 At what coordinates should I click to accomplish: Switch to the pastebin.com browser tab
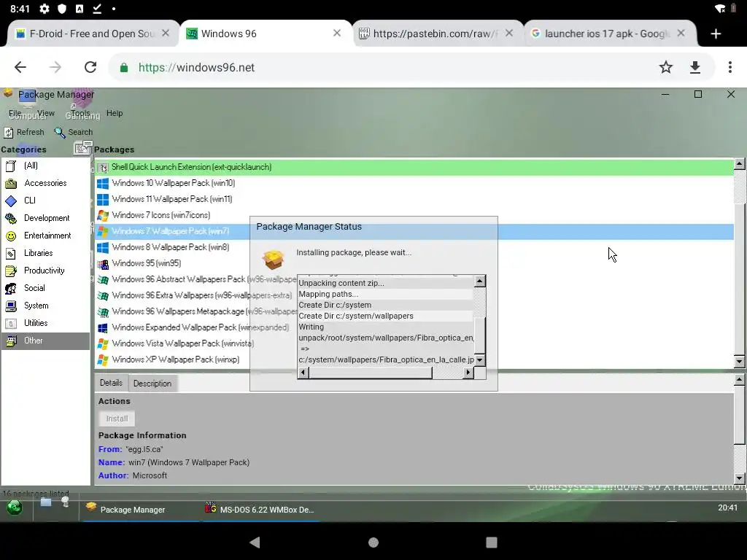[x=436, y=34]
